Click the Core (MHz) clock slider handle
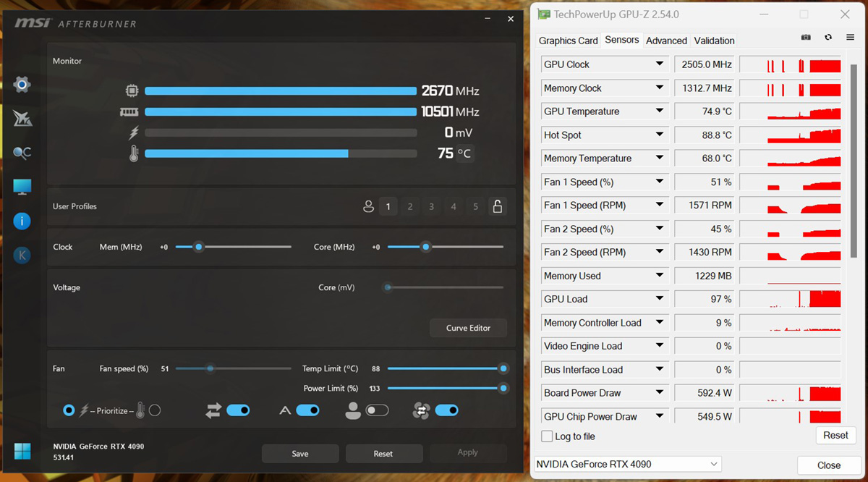The image size is (868, 482). click(425, 247)
